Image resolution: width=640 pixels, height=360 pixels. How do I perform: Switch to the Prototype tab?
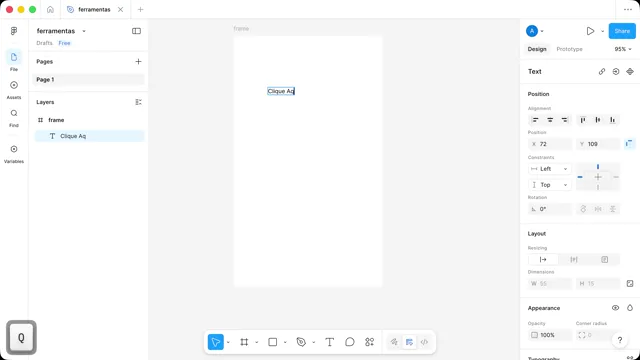[x=569, y=49]
